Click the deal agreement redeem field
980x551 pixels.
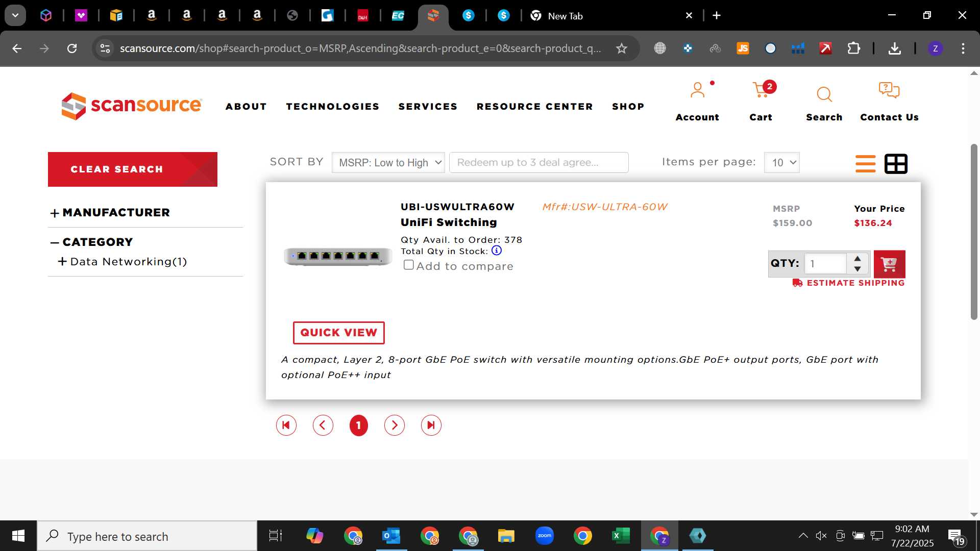coord(538,162)
